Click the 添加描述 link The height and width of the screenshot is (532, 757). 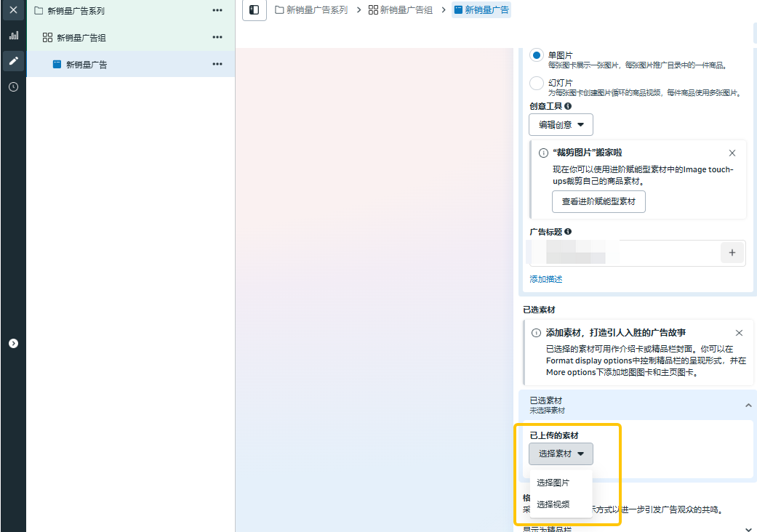(545, 279)
